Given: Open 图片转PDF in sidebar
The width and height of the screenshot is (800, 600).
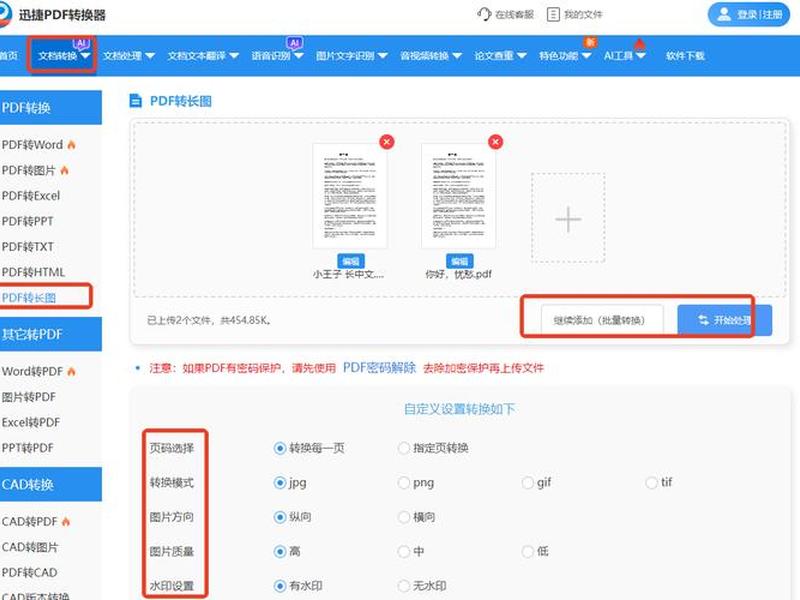Looking at the screenshot, I should pos(29,397).
